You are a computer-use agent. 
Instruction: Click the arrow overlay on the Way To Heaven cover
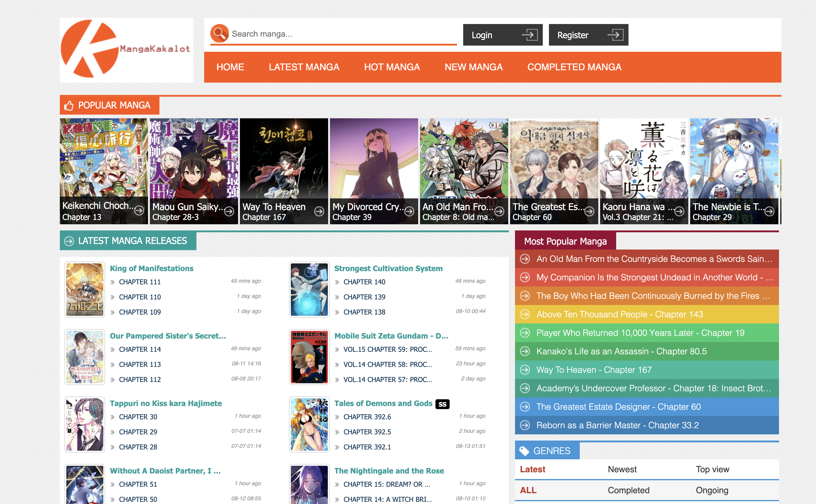[x=319, y=211]
